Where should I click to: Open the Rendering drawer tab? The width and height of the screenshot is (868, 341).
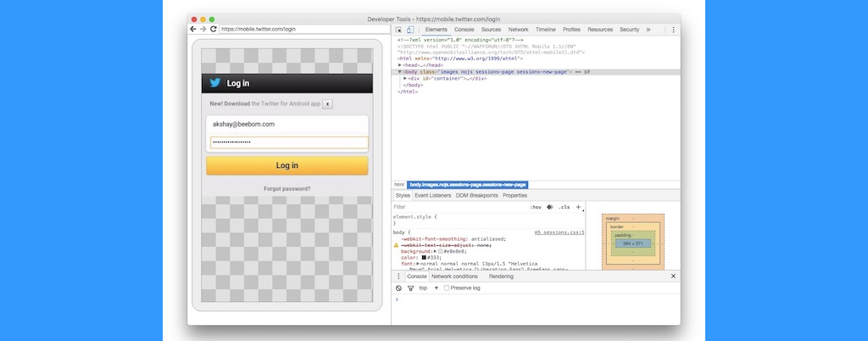(x=501, y=277)
